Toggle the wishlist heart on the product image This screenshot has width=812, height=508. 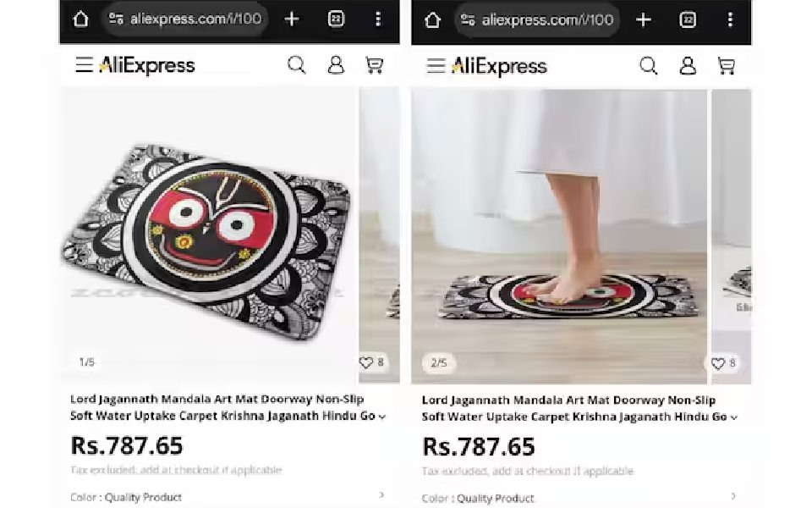point(366,362)
